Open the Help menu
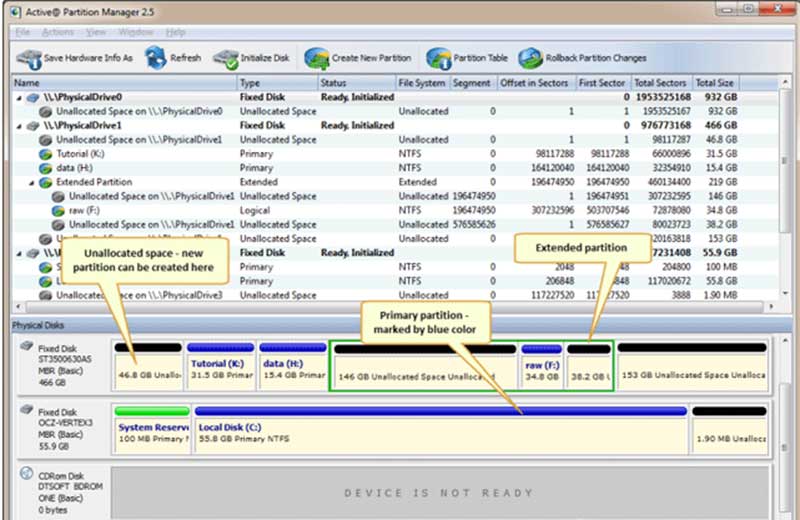This screenshot has width=800, height=520. coord(176,32)
